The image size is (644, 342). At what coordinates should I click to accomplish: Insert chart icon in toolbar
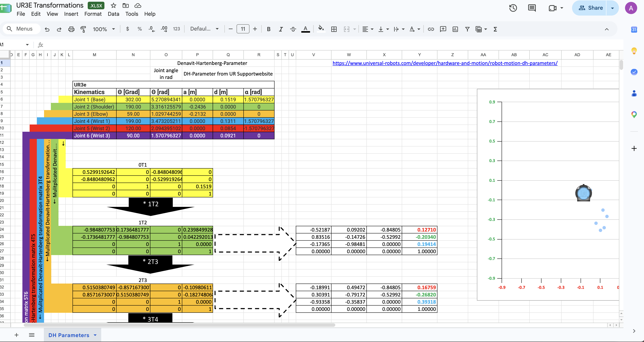pos(455,29)
